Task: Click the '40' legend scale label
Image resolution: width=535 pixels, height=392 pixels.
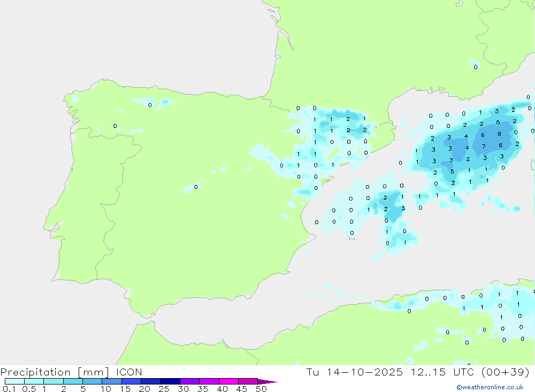Action: [222, 389]
